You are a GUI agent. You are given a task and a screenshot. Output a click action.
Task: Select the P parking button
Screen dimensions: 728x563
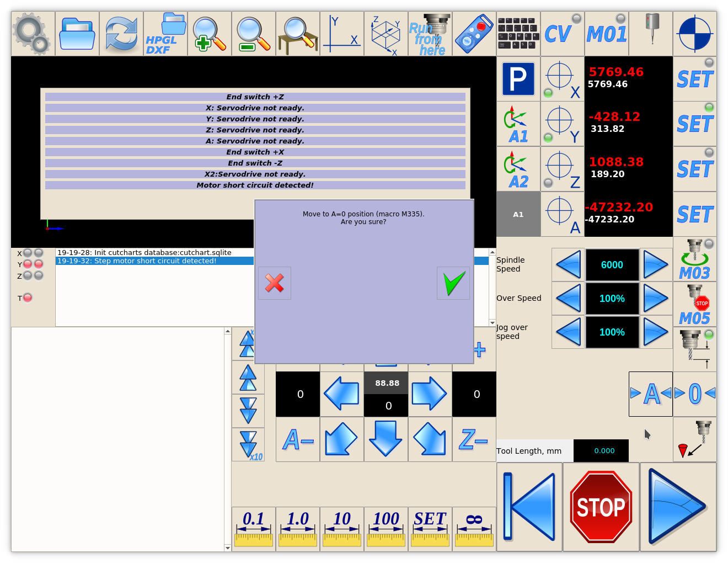[x=518, y=79]
